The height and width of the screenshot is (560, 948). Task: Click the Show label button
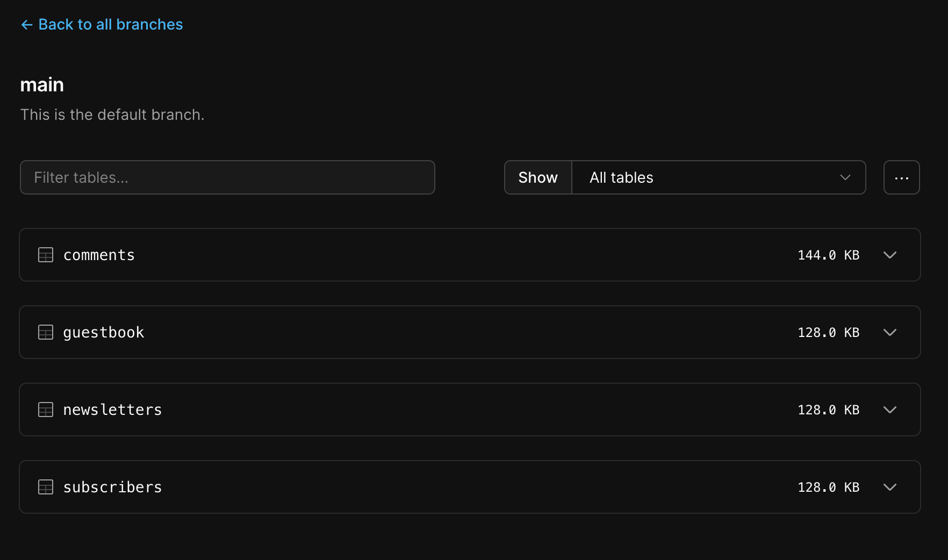[x=538, y=177]
